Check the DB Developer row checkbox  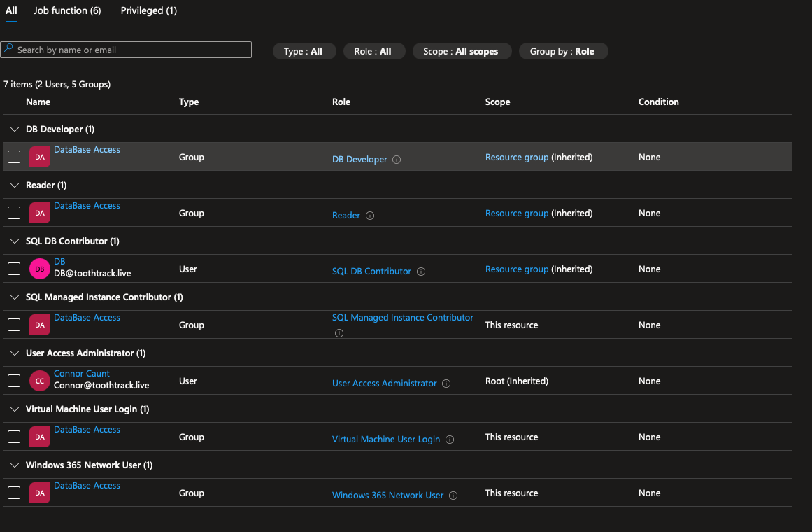[14, 157]
